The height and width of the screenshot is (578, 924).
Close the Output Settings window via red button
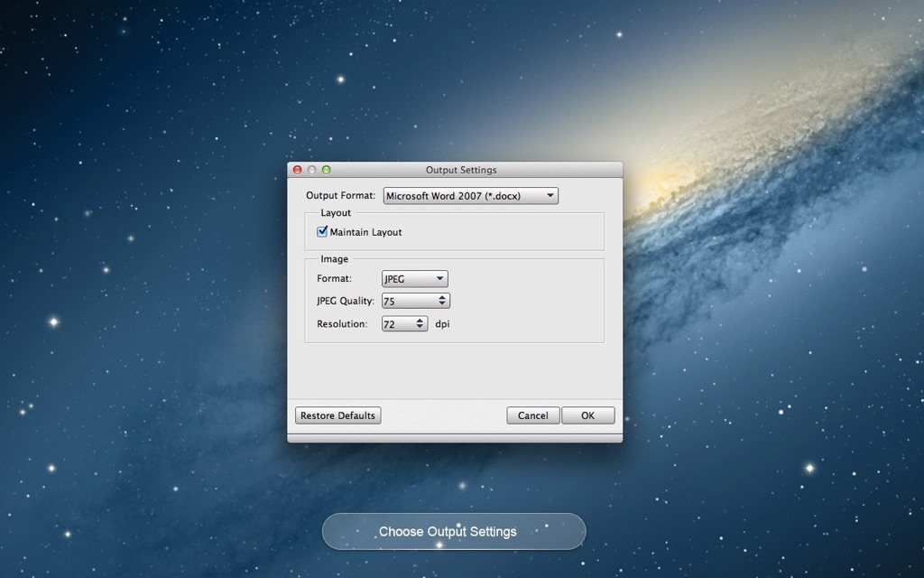pyautogui.click(x=298, y=170)
